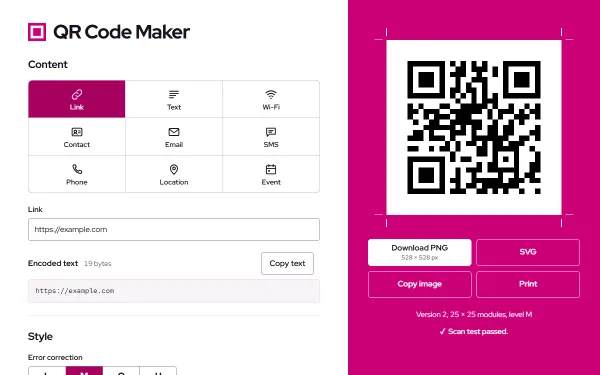The image size is (600, 375).
Task: Choose the Text content type
Action: [174, 99]
